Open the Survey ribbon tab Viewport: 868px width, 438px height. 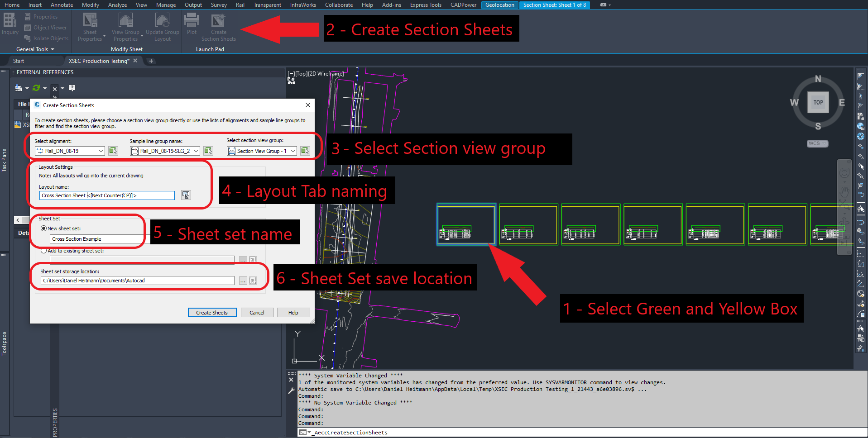[x=219, y=5]
